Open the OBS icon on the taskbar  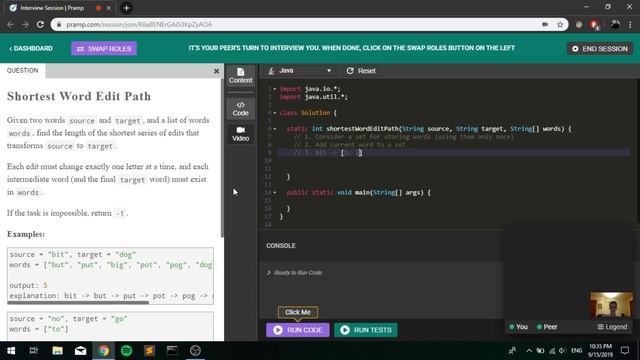(x=196, y=351)
